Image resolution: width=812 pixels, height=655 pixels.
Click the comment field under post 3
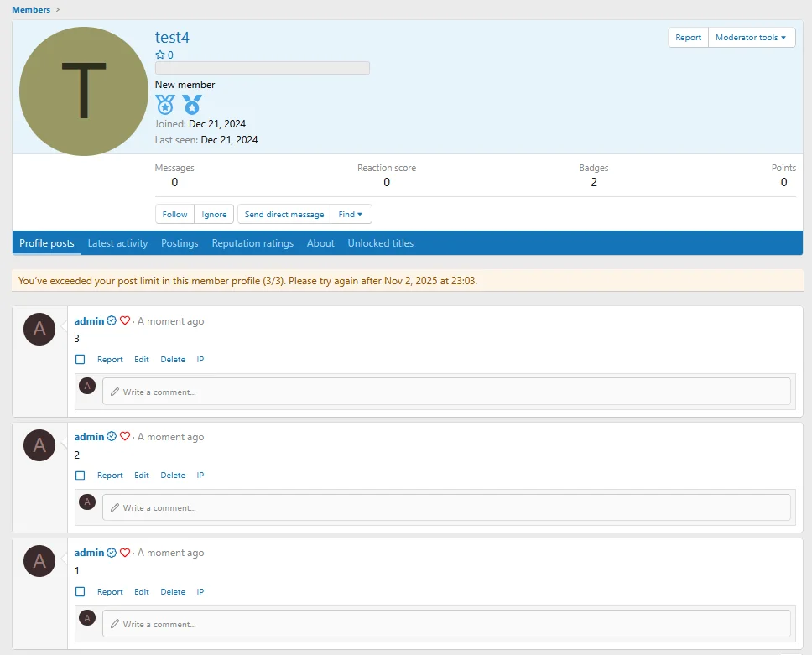(446, 392)
